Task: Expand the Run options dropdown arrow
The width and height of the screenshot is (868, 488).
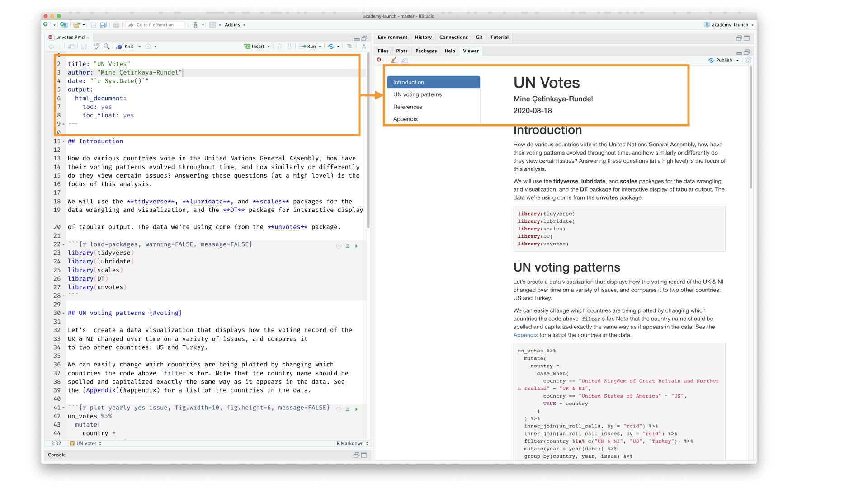Action: (320, 47)
